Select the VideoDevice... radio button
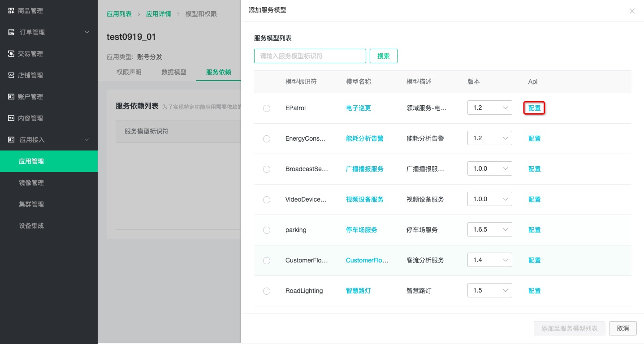The height and width of the screenshot is (344, 644). point(267,200)
